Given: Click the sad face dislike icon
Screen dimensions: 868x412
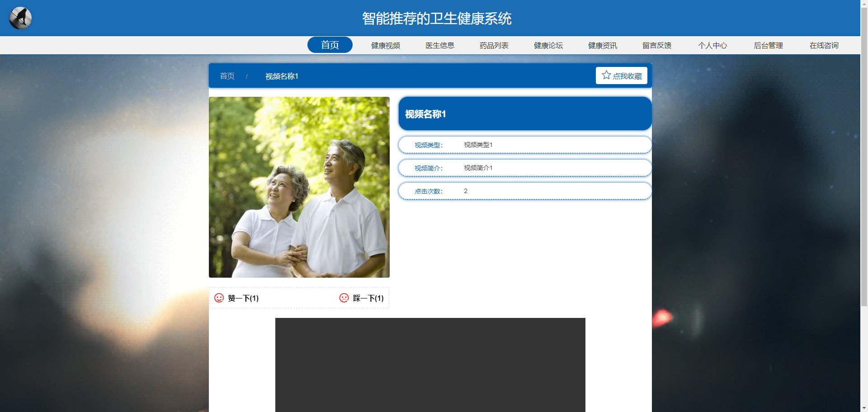Looking at the screenshot, I should click(344, 298).
